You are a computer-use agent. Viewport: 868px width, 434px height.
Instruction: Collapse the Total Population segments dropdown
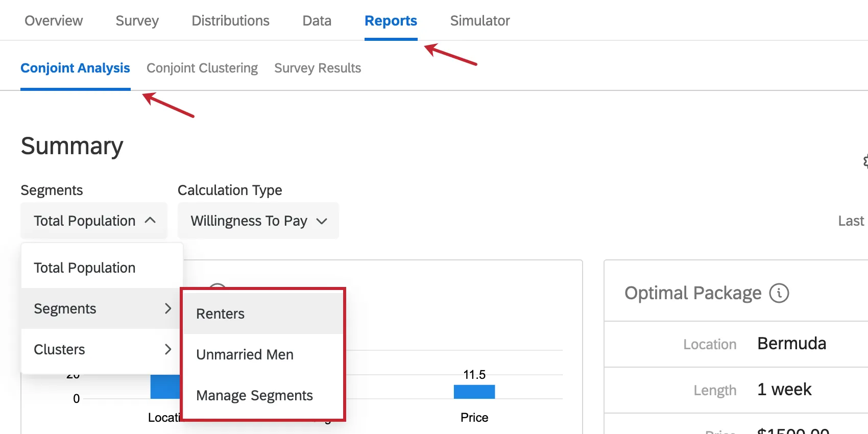click(x=93, y=221)
